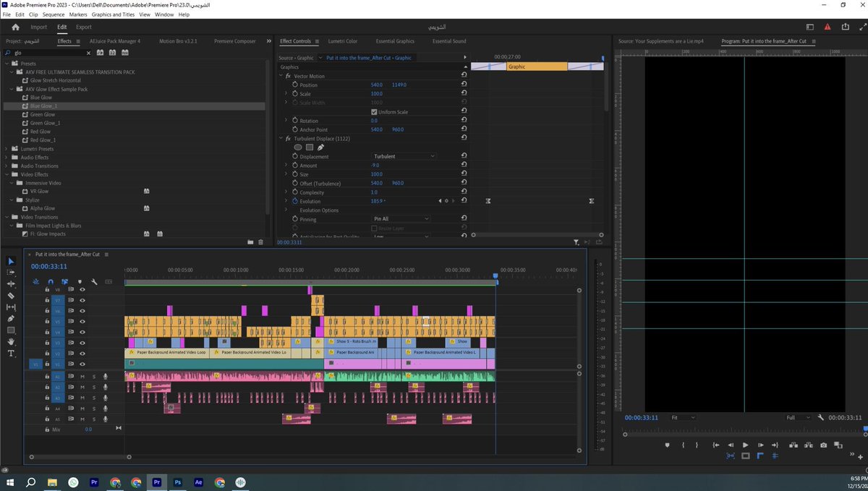This screenshot has height=491, width=868.
Task: Create new custom bin in Effects panel
Action: [x=250, y=242]
